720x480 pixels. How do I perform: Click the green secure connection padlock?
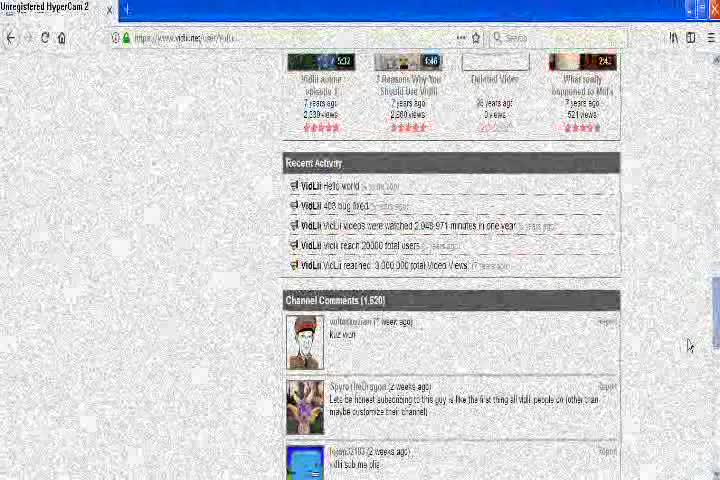[126, 38]
